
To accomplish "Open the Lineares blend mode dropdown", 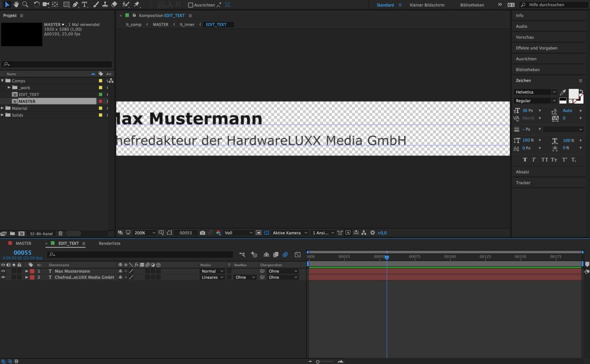I will [x=212, y=277].
